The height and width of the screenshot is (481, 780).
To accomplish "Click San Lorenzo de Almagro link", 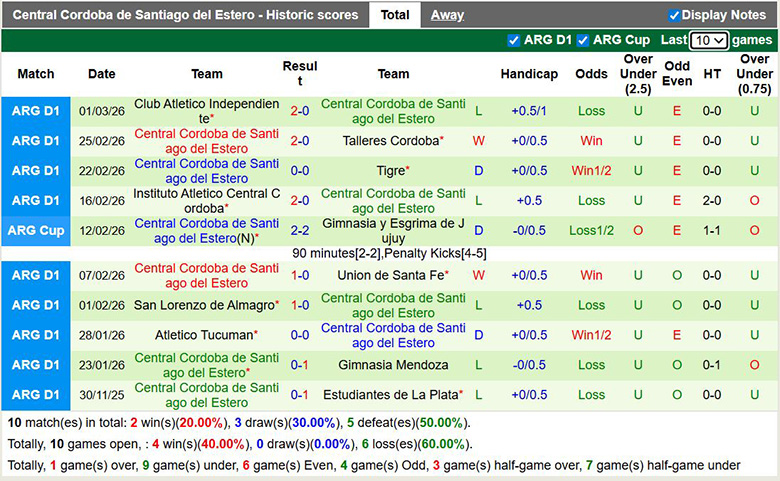I will coord(203,305).
